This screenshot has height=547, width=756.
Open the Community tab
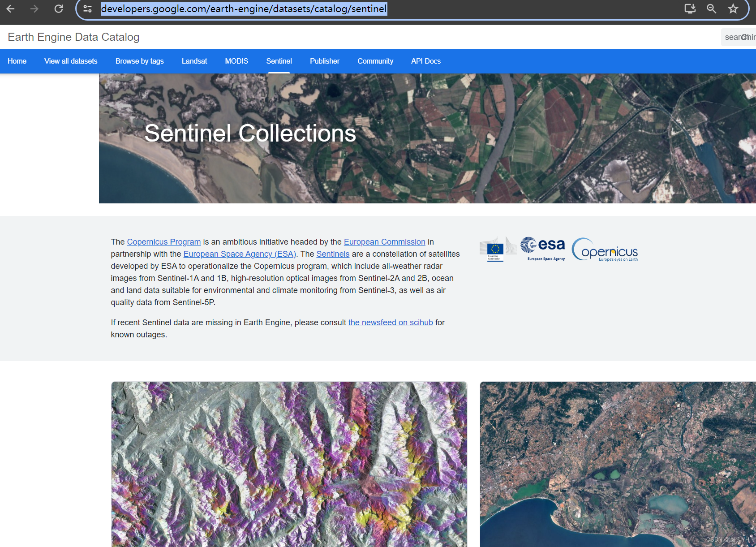pyautogui.click(x=375, y=61)
